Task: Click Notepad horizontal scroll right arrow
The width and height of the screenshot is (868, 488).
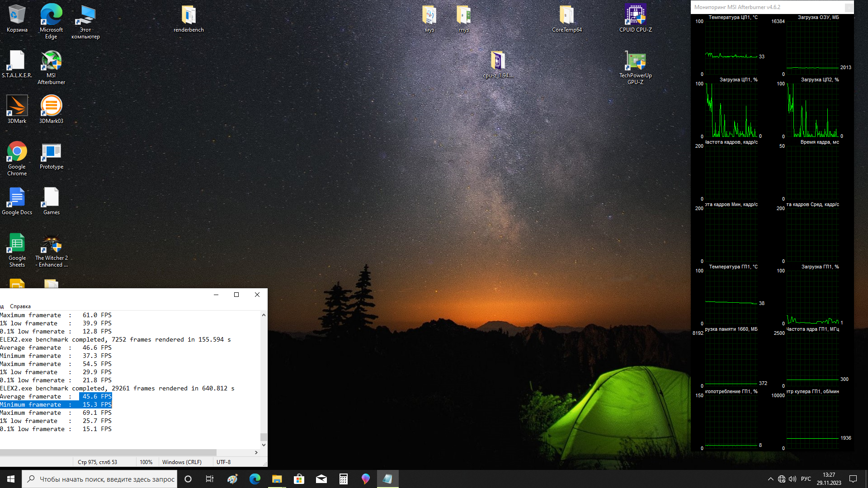Action: [x=256, y=452]
